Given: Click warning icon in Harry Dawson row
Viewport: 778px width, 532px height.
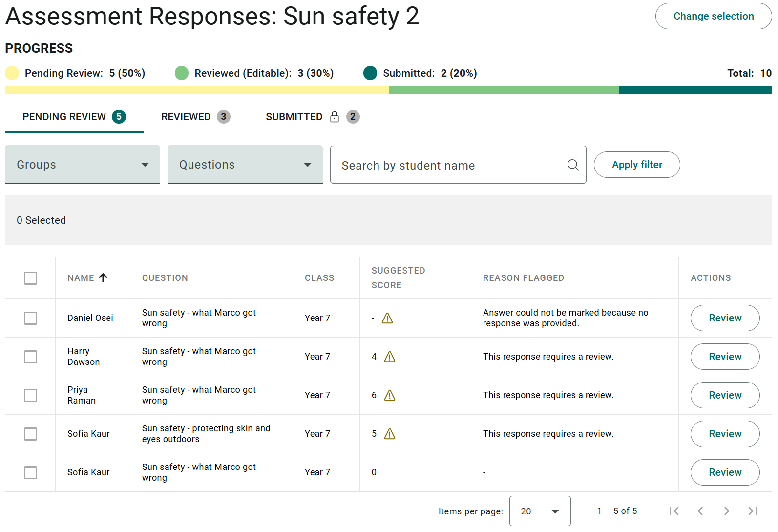Looking at the screenshot, I should point(390,357).
